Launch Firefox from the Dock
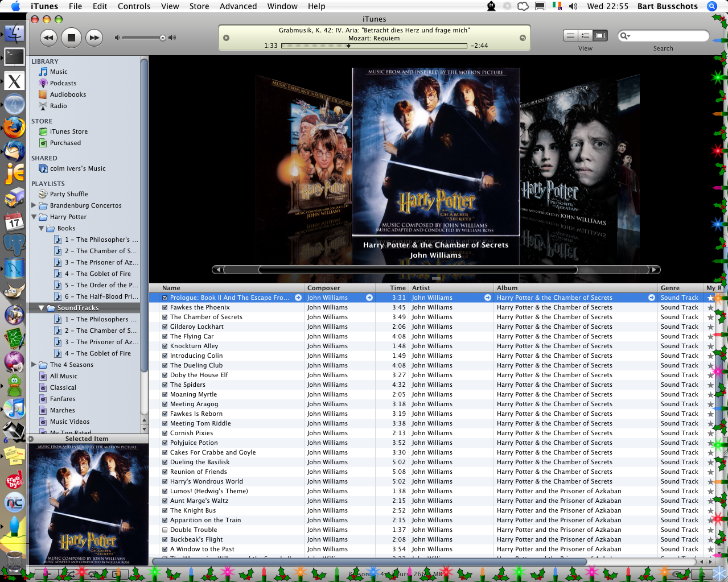Image resolution: width=728 pixels, height=582 pixels. [x=14, y=127]
